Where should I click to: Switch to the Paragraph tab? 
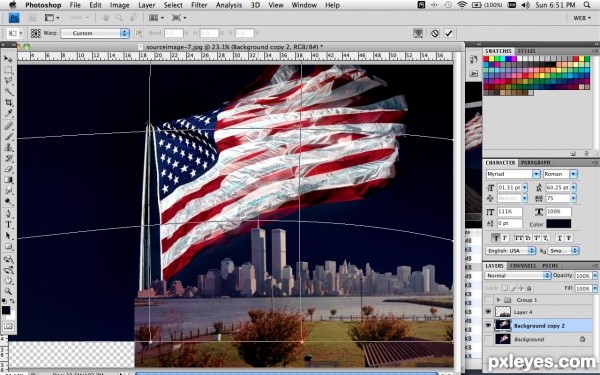pos(536,163)
